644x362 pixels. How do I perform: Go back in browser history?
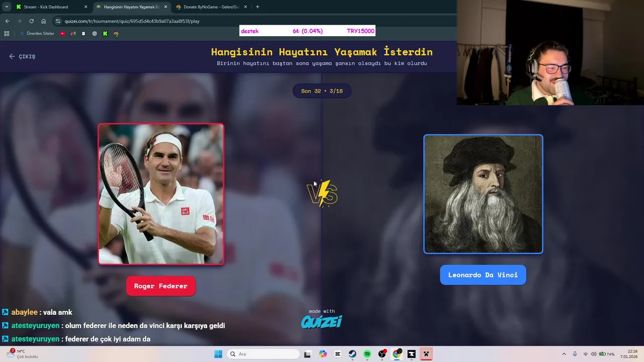click(x=7, y=21)
